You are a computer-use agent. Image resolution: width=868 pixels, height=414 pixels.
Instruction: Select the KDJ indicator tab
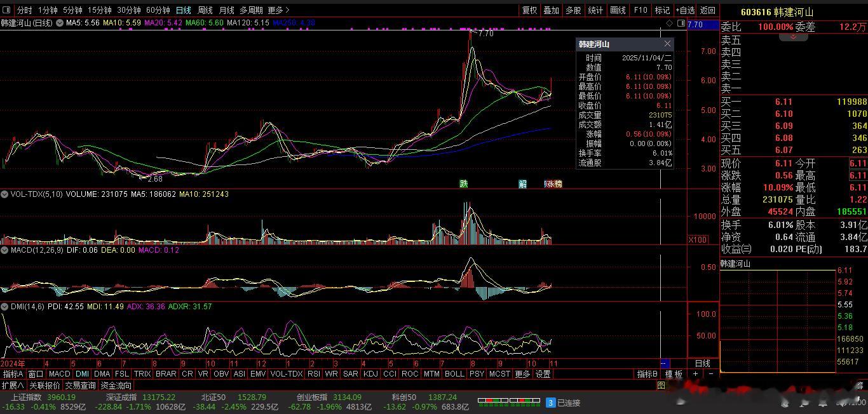[370, 374]
